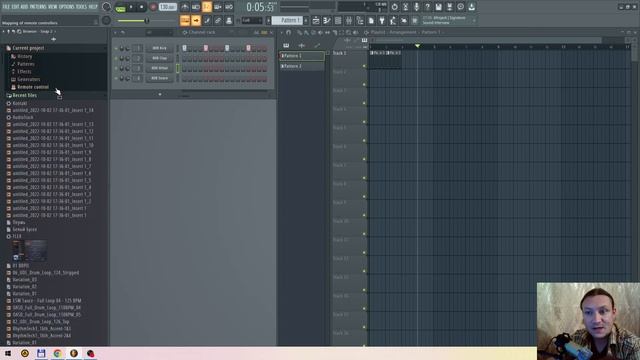Click the 130 tempo field
Screen dimensions: 640x360
(167, 7)
